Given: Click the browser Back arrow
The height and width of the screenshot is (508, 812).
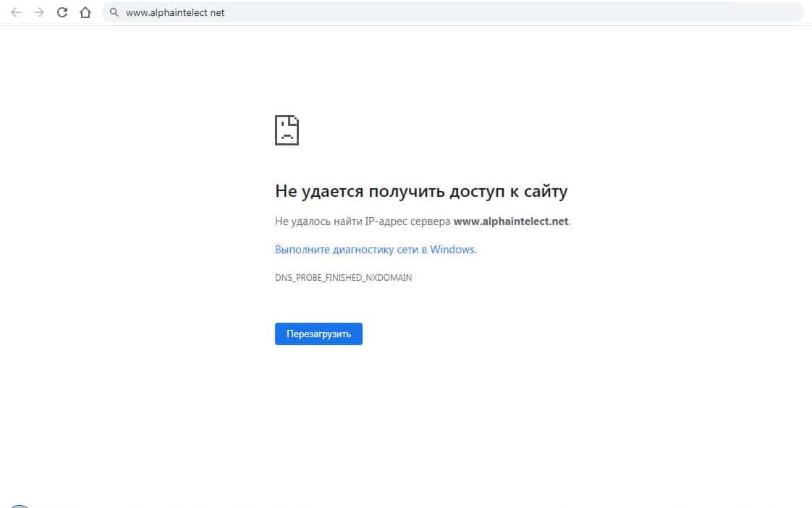Looking at the screenshot, I should click(16, 12).
